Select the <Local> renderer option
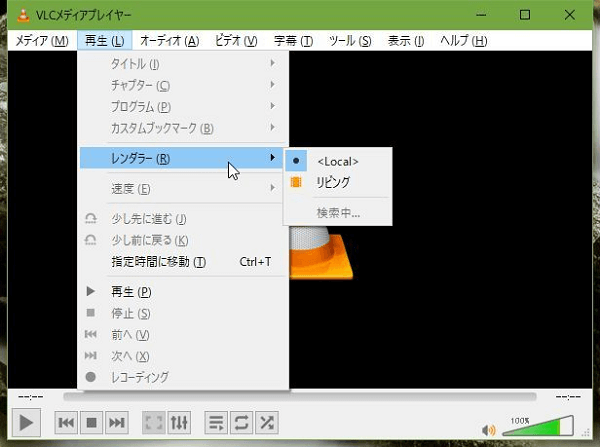This screenshot has height=447, width=600. click(x=338, y=161)
